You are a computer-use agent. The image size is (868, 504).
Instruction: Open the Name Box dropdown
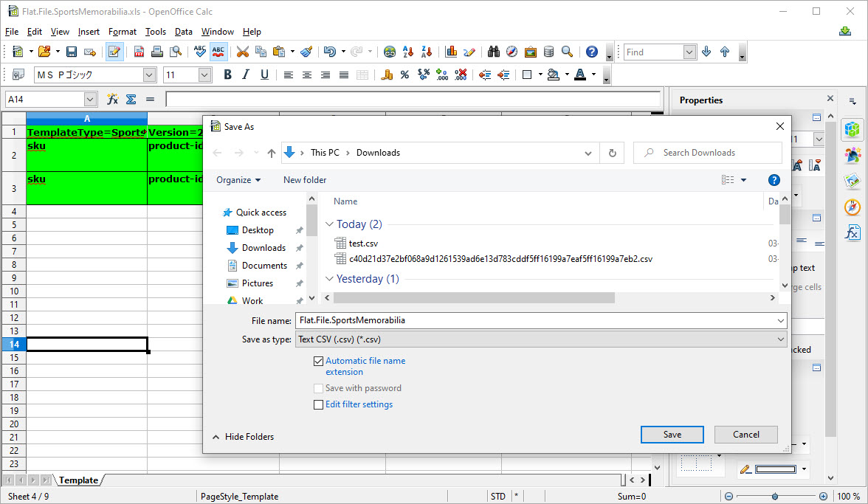click(x=90, y=100)
